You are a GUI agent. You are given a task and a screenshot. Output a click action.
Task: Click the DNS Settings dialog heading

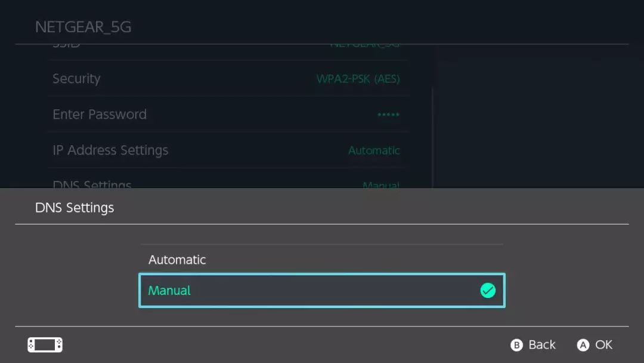(x=75, y=208)
